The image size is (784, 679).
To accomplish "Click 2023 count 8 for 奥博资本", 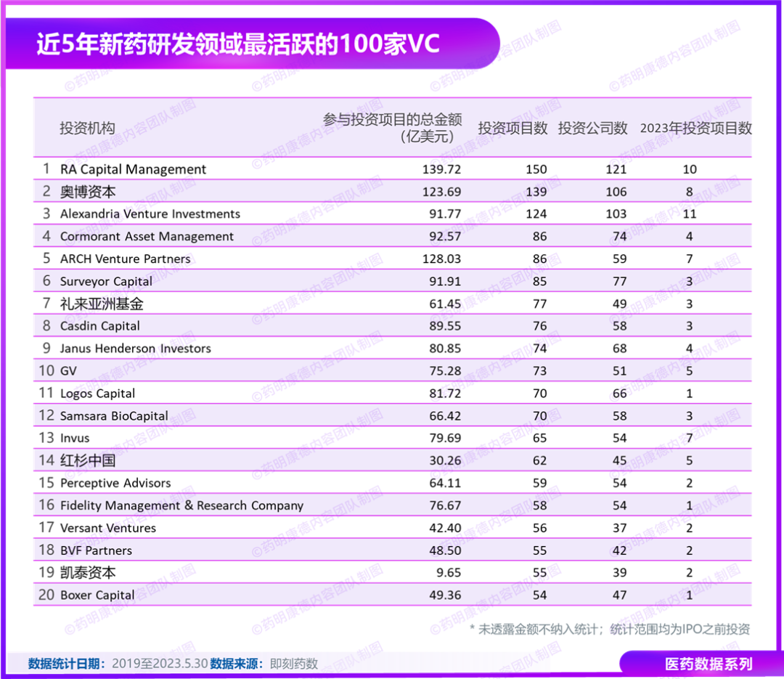I will pos(690,192).
